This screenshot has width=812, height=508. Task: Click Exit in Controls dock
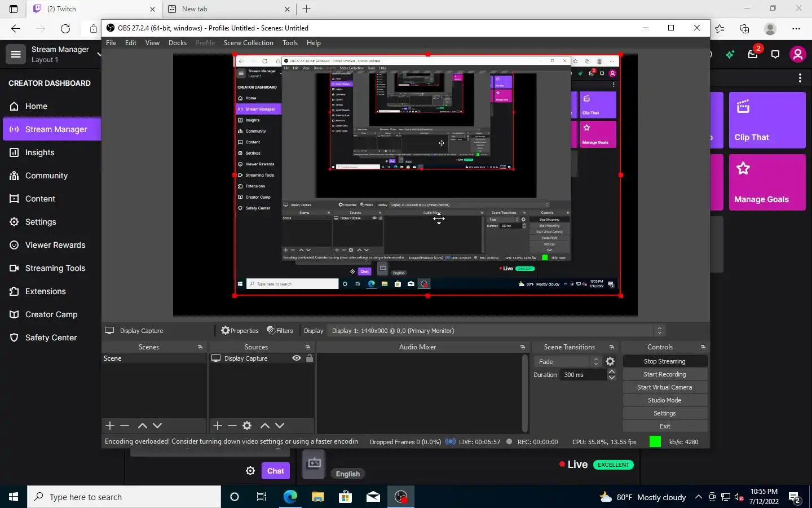[665, 426]
